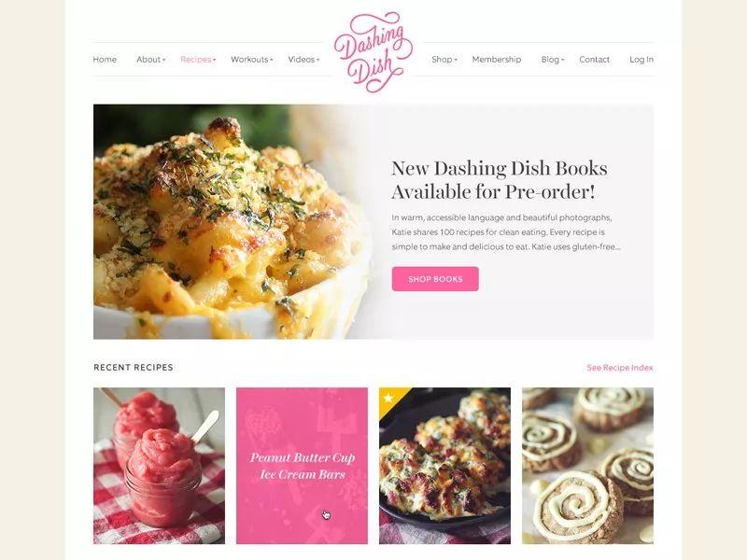Click the Log In link

(641, 60)
